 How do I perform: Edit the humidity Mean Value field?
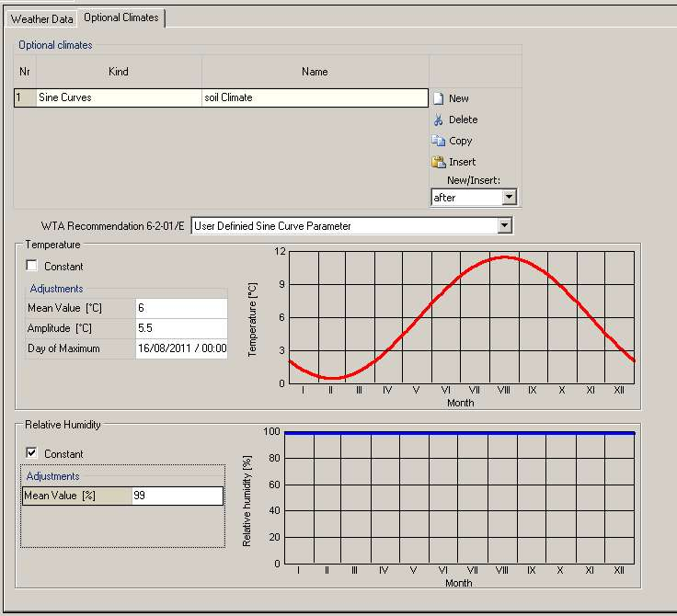click(x=177, y=496)
